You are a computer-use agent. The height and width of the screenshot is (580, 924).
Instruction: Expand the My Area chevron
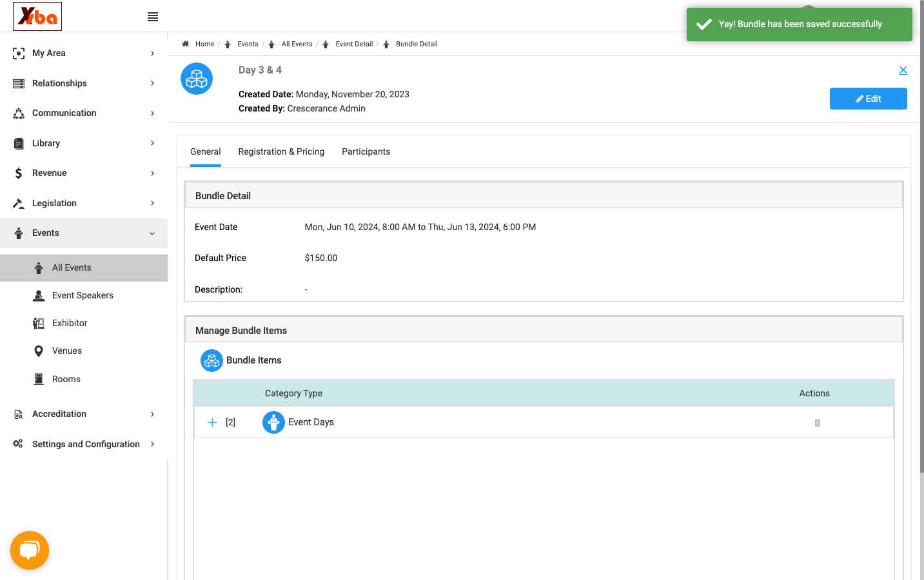(x=152, y=53)
